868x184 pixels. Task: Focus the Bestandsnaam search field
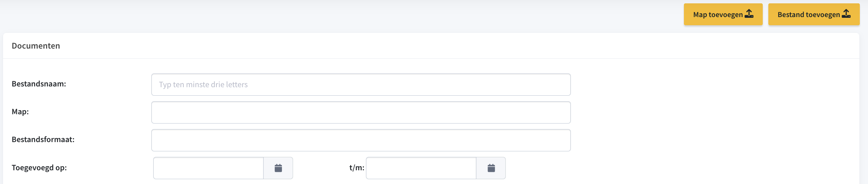tap(361, 85)
